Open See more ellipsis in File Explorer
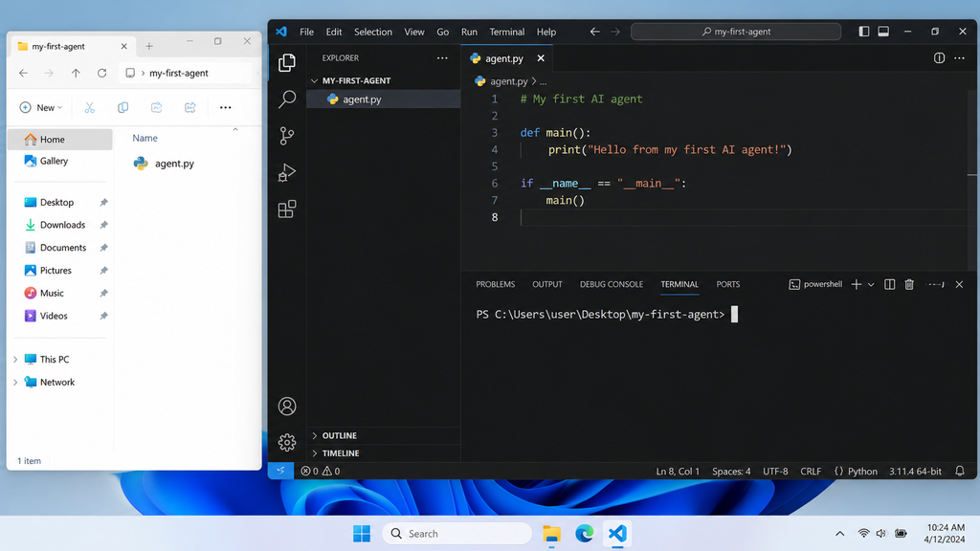The height and width of the screenshot is (551, 980). point(226,107)
